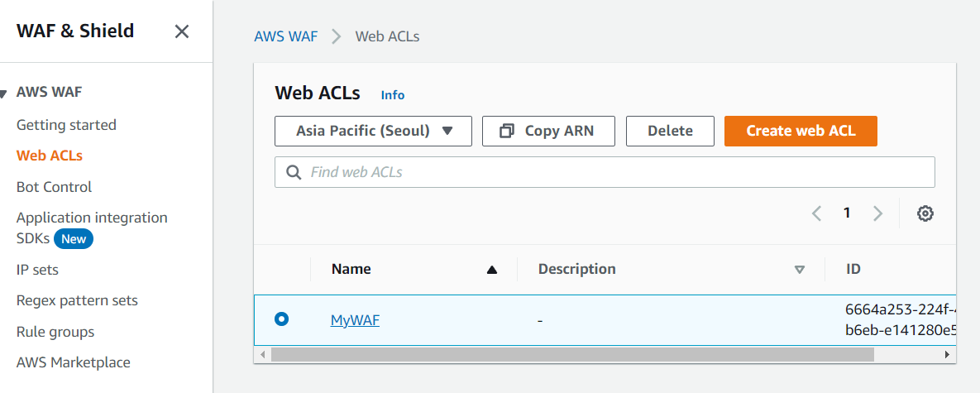Click the horizontal scrollbar thumb
This screenshot has width=980, height=393.
(x=572, y=354)
